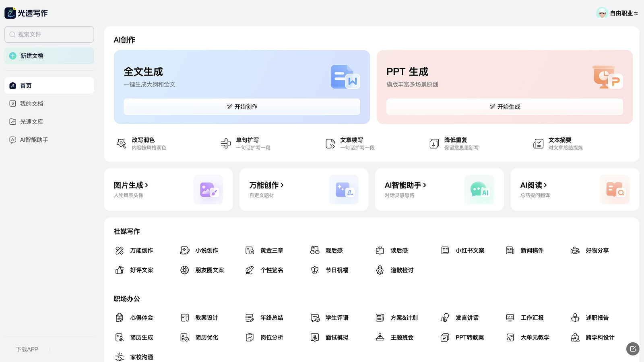Click the 搜索文件 search box
The height and width of the screenshot is (362, 644).
[x=49, y=34]
